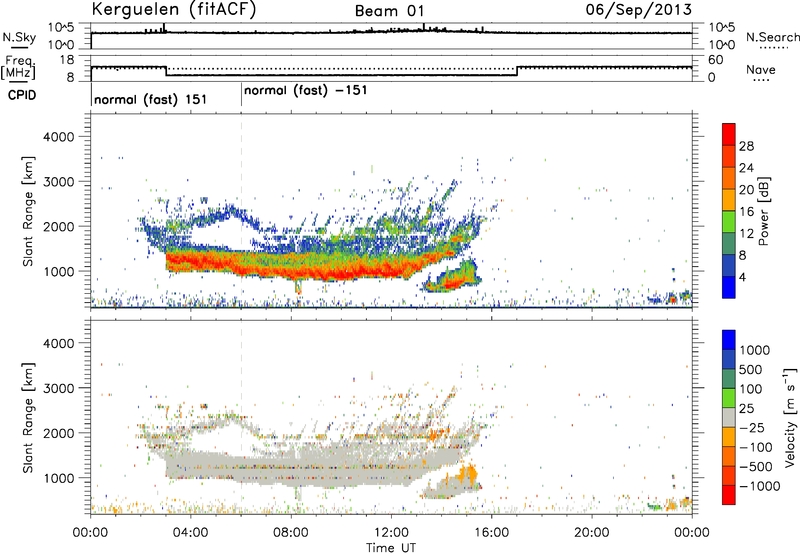The image size is (800, 554).
Task: Click the "24" value on Power colorbar
Action: click(x=746, y=168)
